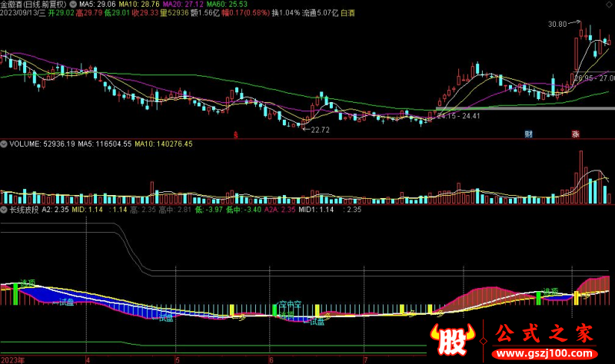
Task: Click the high price 高29.79
Action: pyautogui.click(x=89, y=13)
